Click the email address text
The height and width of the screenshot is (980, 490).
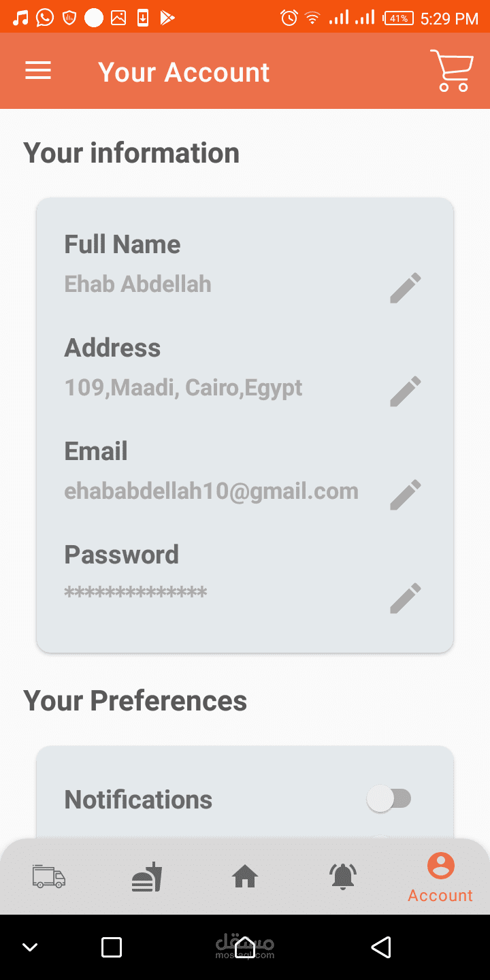pos(211,491)
